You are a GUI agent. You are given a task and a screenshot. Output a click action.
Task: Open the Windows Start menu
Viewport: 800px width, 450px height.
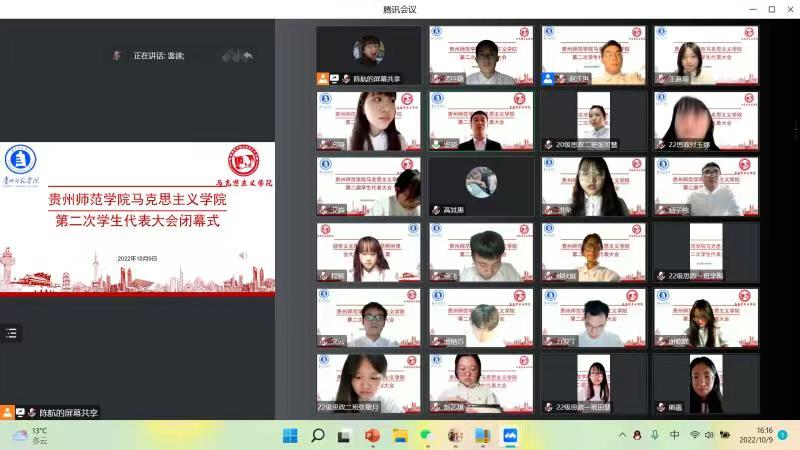coord(290,436)
